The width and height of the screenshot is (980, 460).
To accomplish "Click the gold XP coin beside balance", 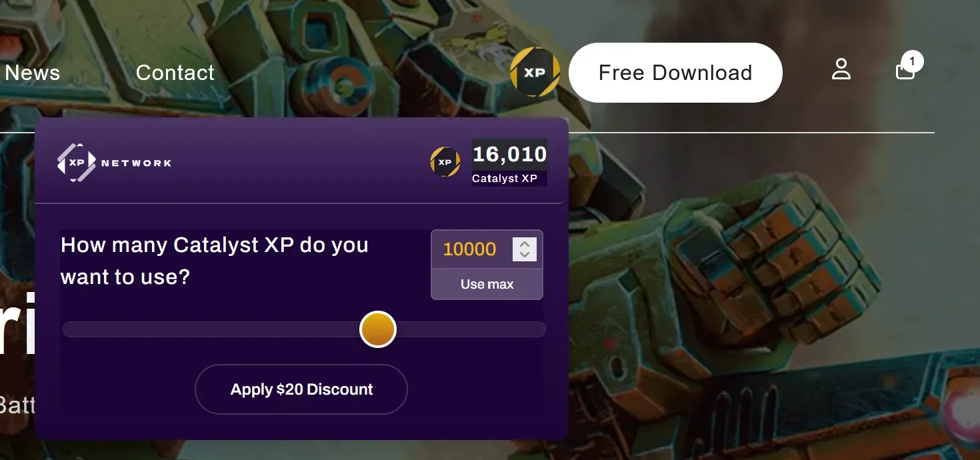I will pyautogui.click(x=445, y=162).
